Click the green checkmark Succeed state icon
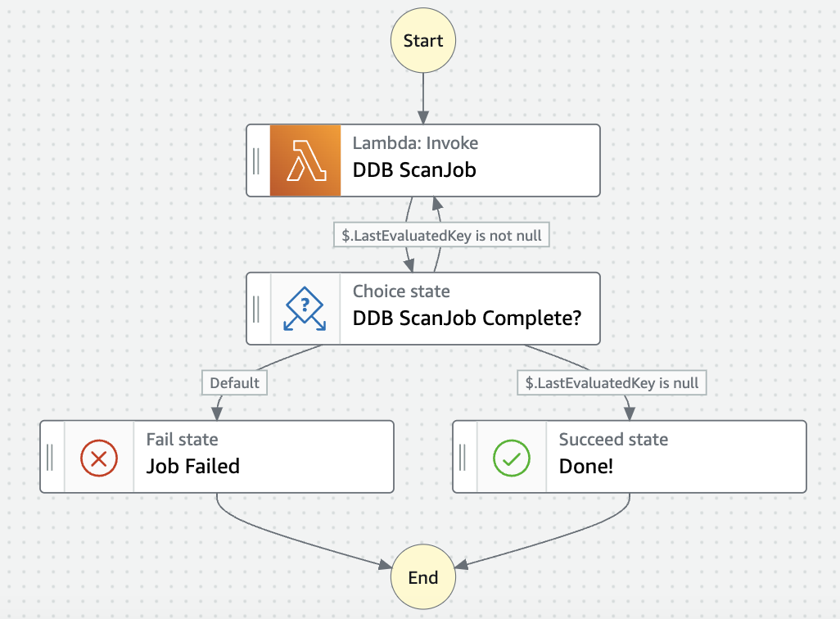 (x=512, y=459)
